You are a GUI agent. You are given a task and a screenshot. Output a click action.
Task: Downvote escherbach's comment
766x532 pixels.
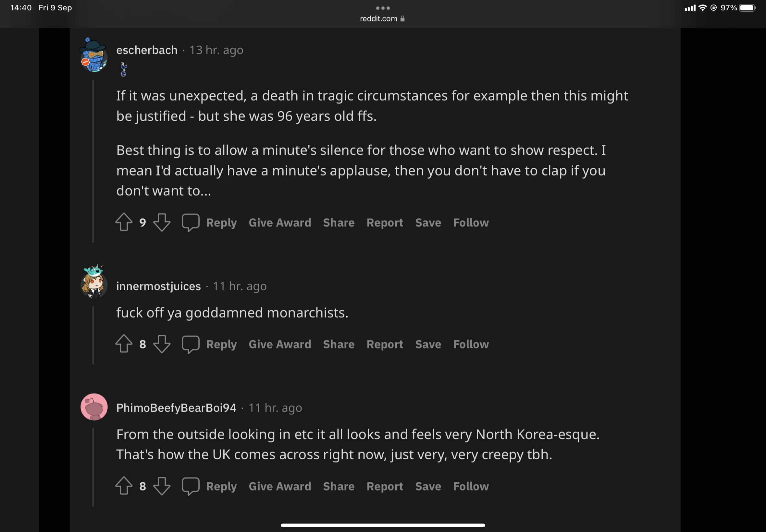pos(162,222)
